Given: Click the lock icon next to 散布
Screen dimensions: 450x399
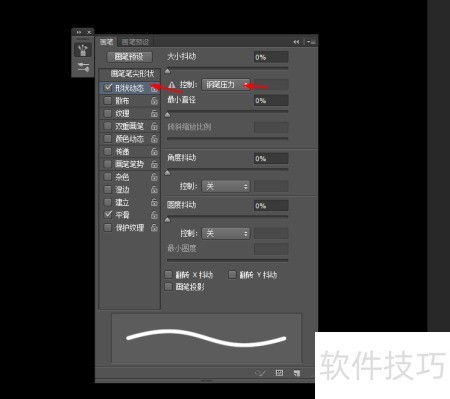Looking at the screenshot, I should click(154, 101).
